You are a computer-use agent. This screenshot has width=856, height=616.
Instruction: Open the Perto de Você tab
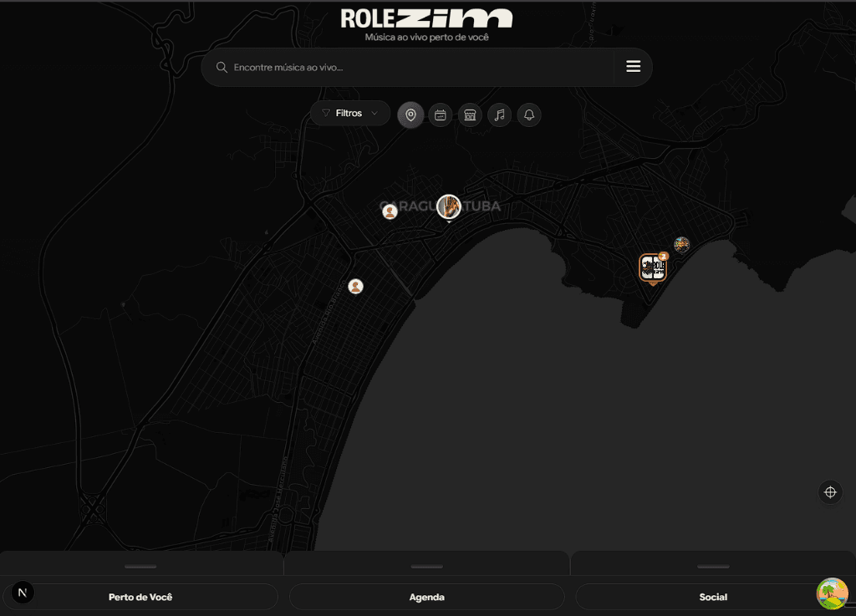coord(140,597)
